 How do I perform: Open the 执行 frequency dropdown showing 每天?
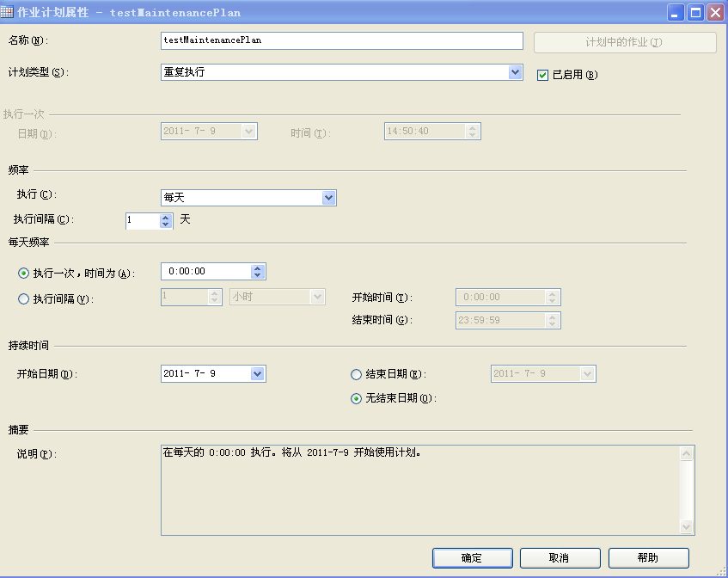328,198
